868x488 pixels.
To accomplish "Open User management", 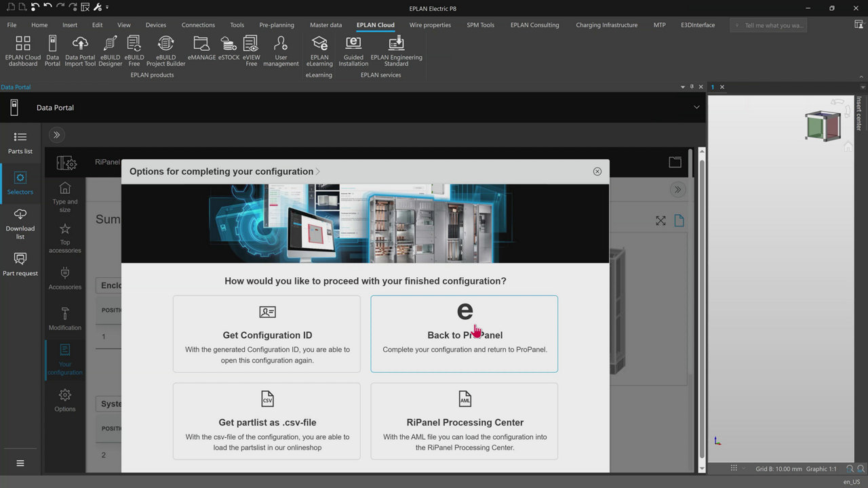I will pos(281,51).
